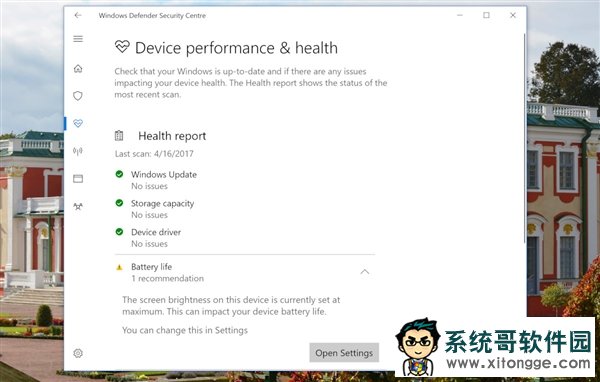This screenshot has width=600, height=382.
Task: Click the vertical scrollbar thumb
Action: tap(524, 138)
